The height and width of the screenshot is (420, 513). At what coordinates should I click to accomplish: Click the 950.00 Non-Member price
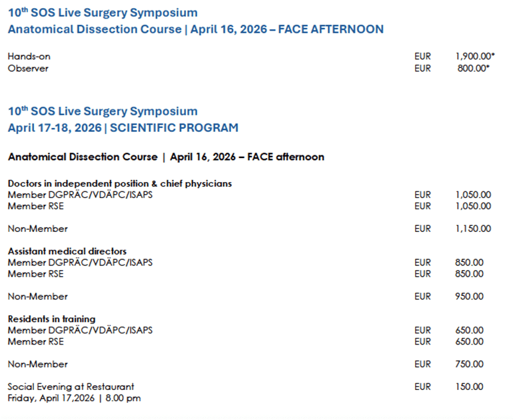click(x=470, y=296)
